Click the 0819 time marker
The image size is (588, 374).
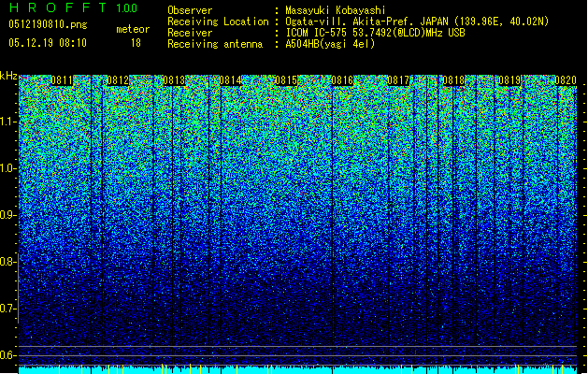(509, 80)
